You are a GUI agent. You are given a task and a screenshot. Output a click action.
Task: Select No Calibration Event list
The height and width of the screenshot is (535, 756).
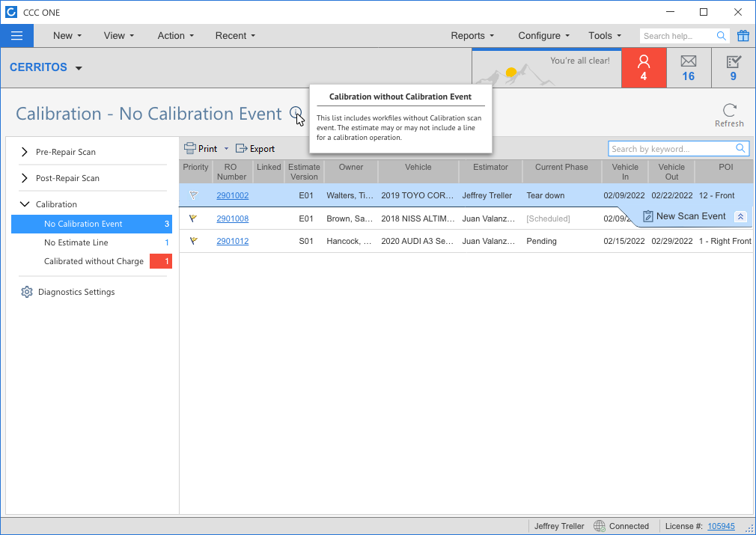(x=91, y=224)
